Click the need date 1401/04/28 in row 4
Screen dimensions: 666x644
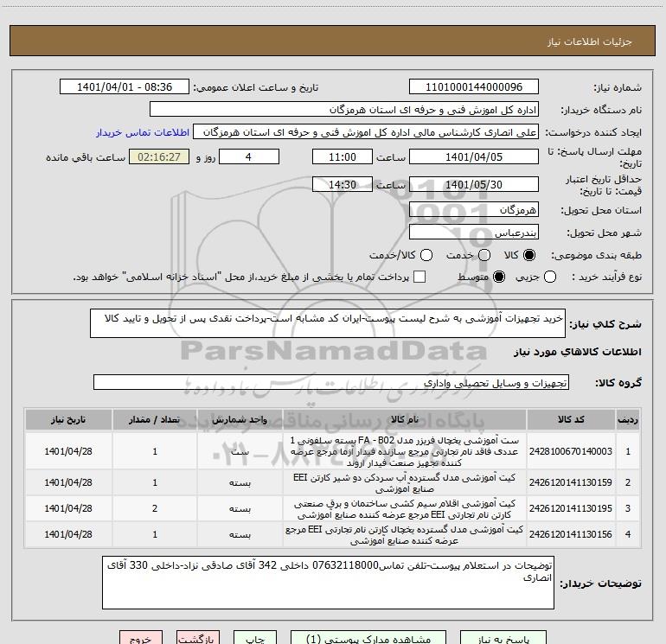pos(68,534)
